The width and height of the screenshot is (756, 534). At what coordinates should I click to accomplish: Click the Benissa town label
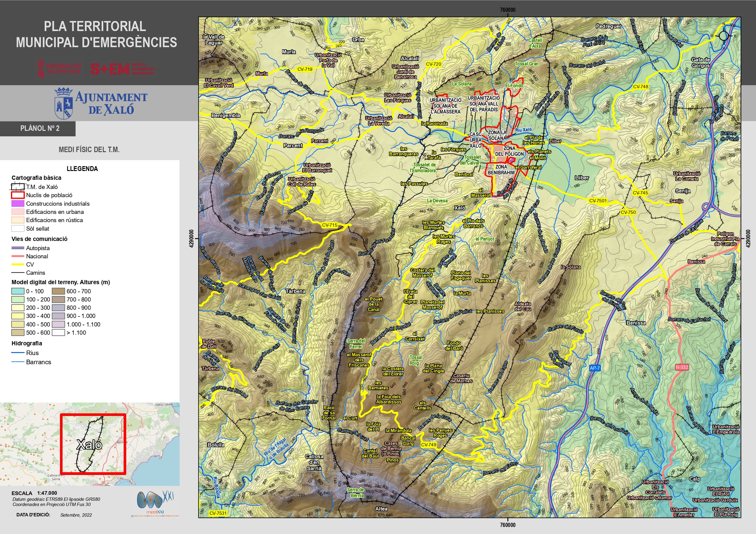[636, 323]
